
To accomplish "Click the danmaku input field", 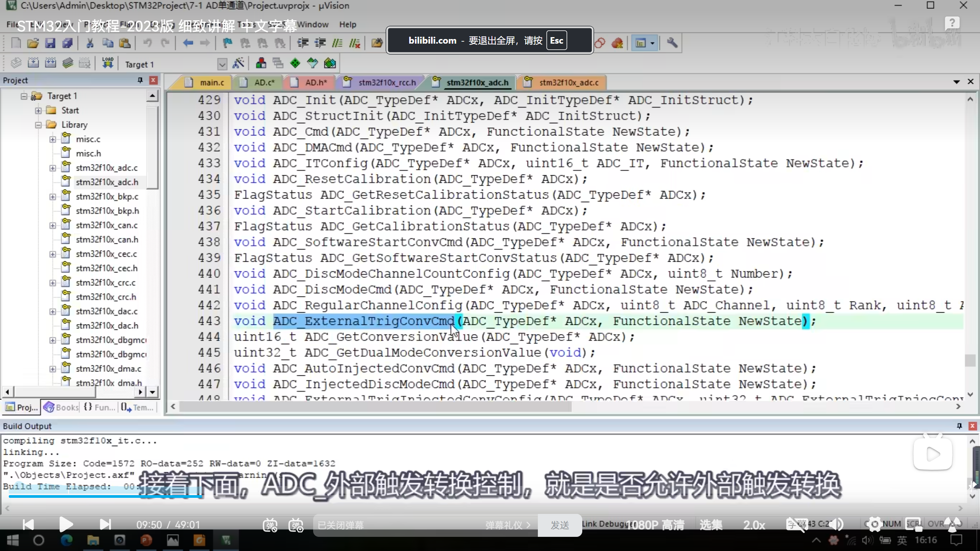I will 398,525.
